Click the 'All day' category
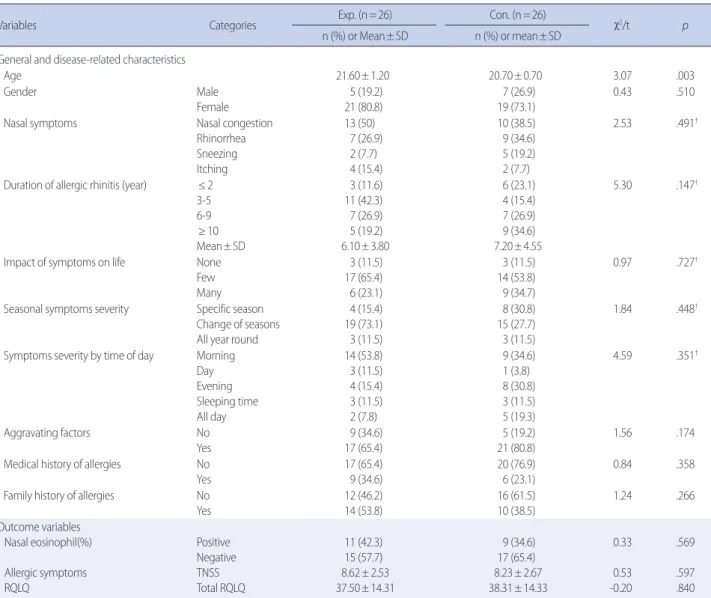This screenshot has height=598, width=711. point(211,417)
